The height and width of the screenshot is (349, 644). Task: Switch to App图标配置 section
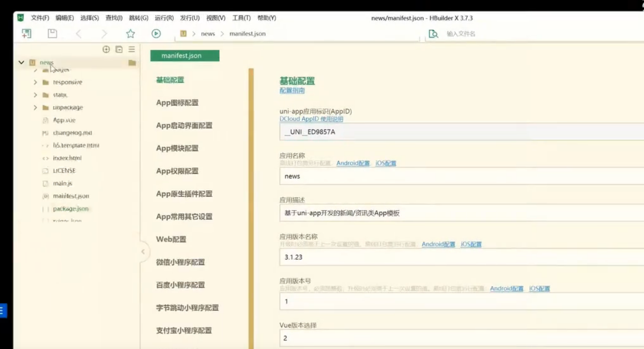(177, 103)
